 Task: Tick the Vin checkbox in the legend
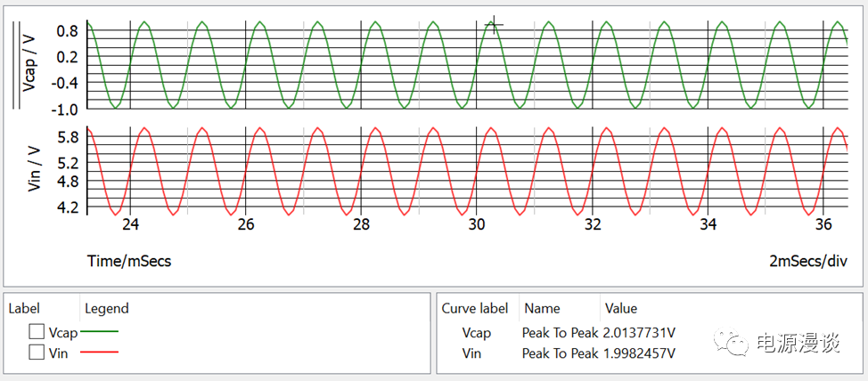click(x=37, y=353)
